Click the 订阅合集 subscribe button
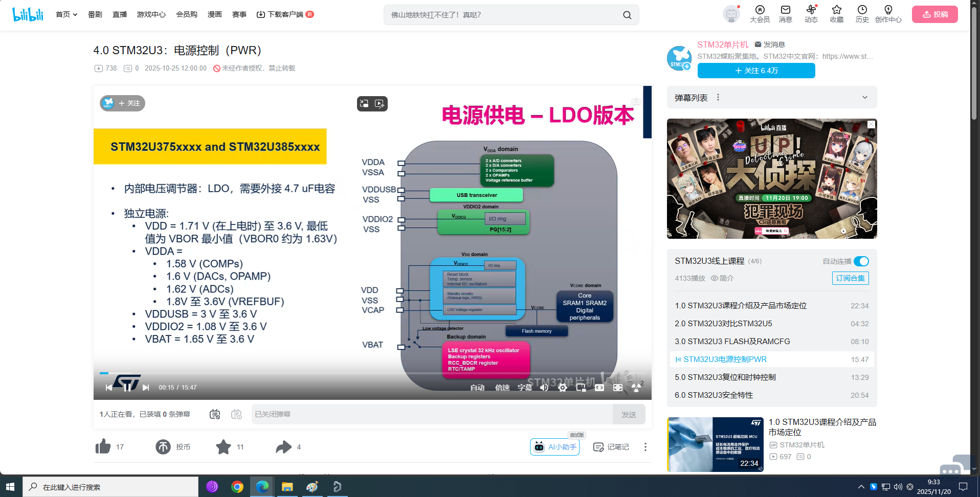Viewport: 980px width, 497px height. click(x=850, y=278)
